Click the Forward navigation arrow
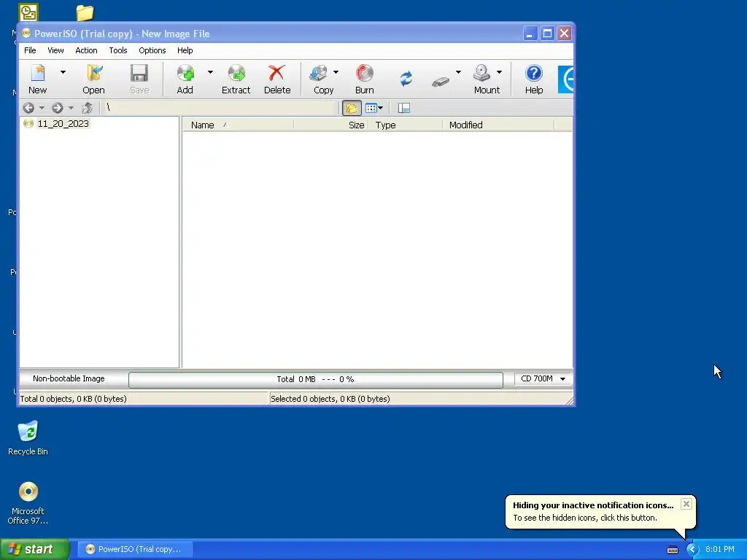The width and height of the screenshot is (747, 560). [x=58, y=108]
